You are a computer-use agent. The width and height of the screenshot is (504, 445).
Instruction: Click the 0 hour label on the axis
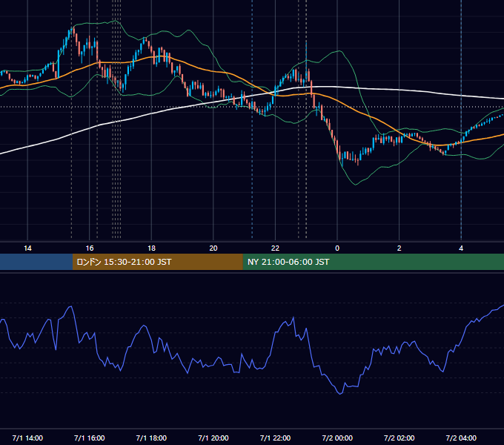pyautogui.click(x=337, y=248)
